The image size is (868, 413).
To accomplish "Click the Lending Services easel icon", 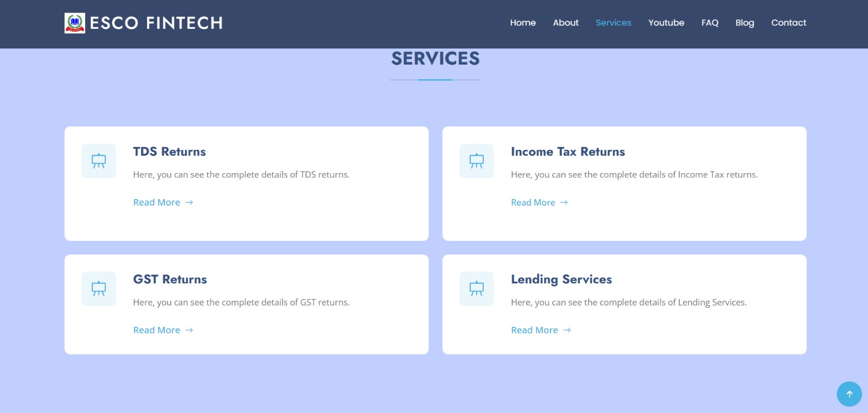I will click(x=476, y=289).
